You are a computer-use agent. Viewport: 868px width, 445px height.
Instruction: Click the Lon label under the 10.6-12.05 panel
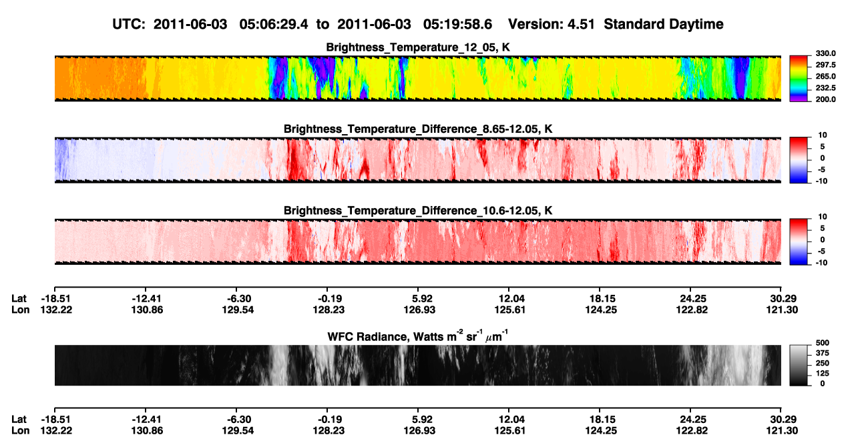(x=21, y=310)
